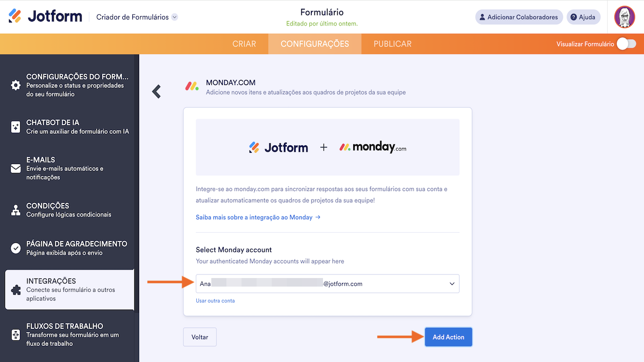Click the Integrações puzzle piece icon

(16, 290)
